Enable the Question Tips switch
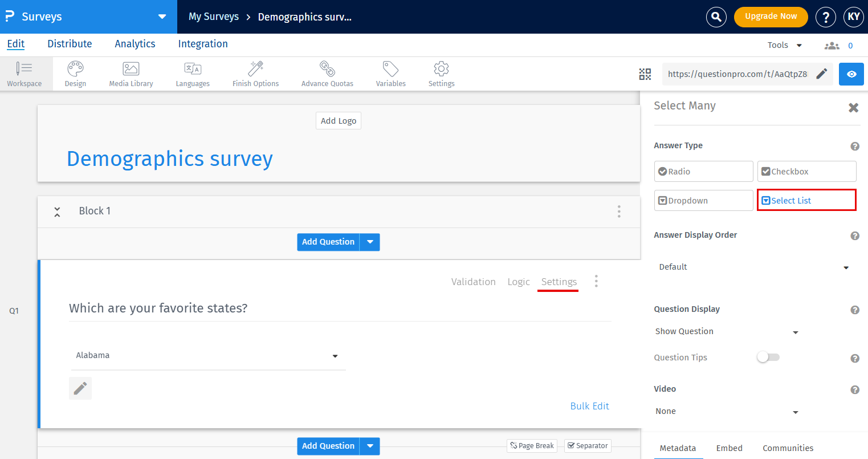This screenshot has height=459, width=868. 768,357
